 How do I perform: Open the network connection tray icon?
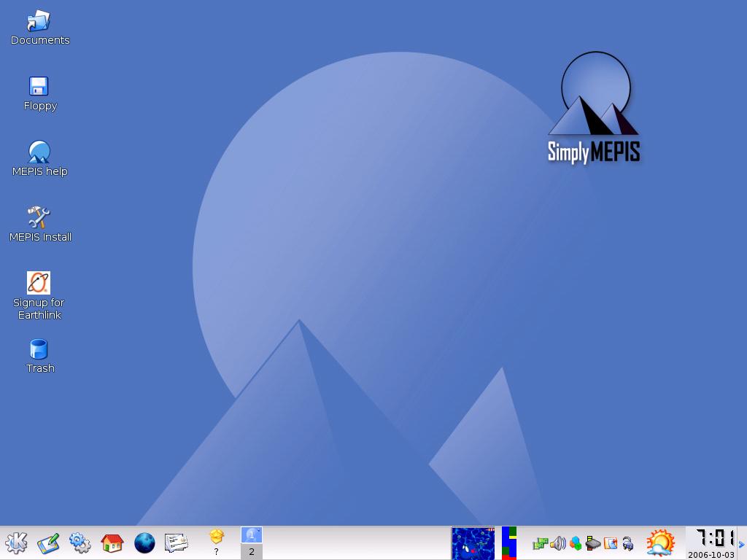pyautogui.click(x=540, y=543)
